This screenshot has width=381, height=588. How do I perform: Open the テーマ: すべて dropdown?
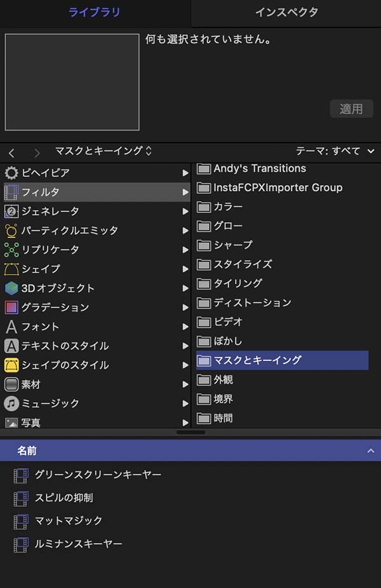click(x=335, y=151)
